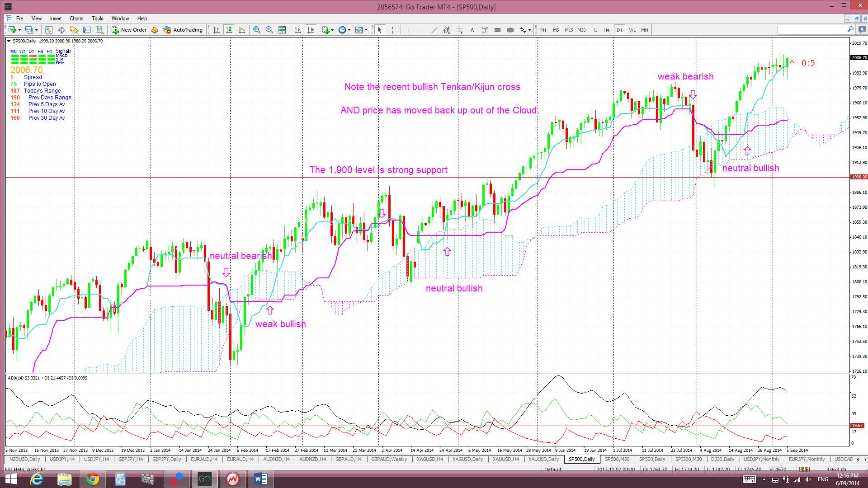Toggle the AutoTrading button

(183, 30)
